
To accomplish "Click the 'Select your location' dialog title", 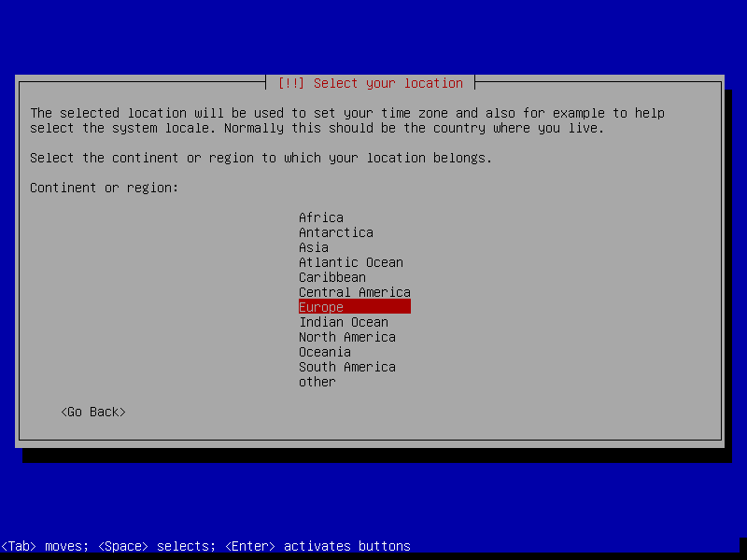I will 370,83.
